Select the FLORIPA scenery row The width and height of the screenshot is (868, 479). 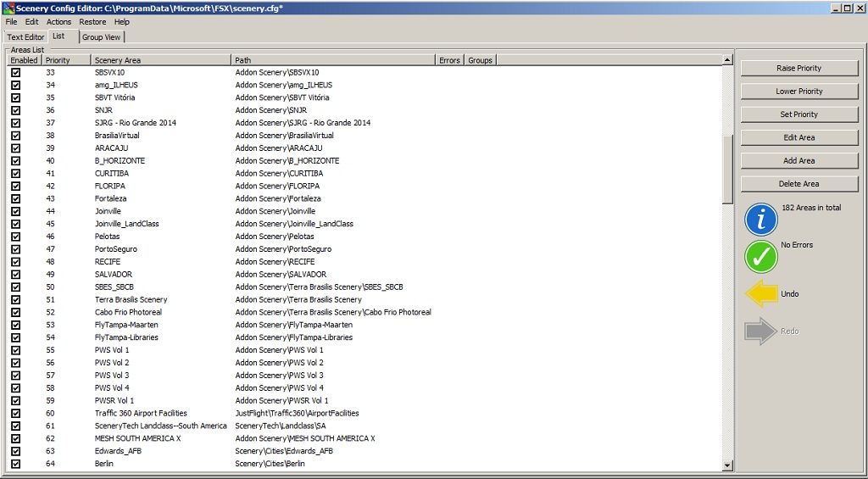pyautogui.click(x=365, y=186)
